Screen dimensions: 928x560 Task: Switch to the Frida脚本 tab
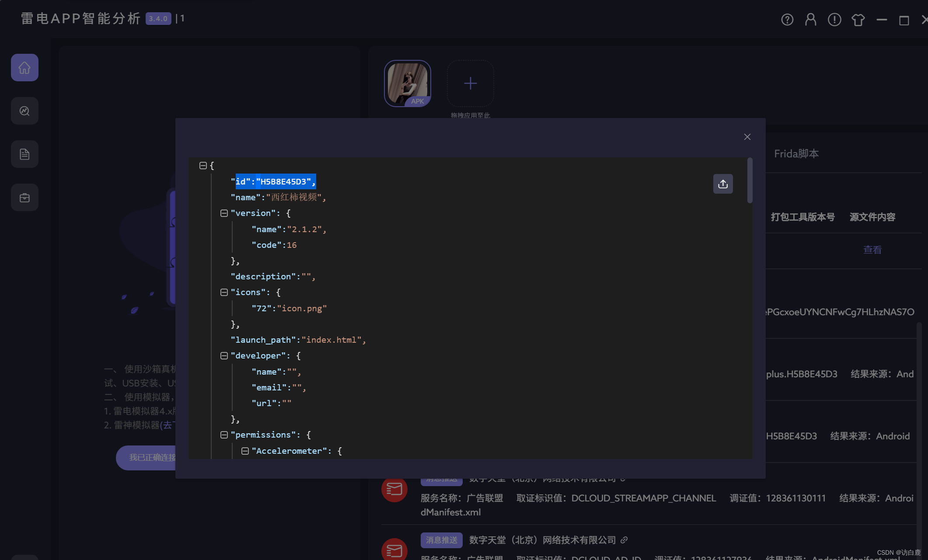click(796, 154)
